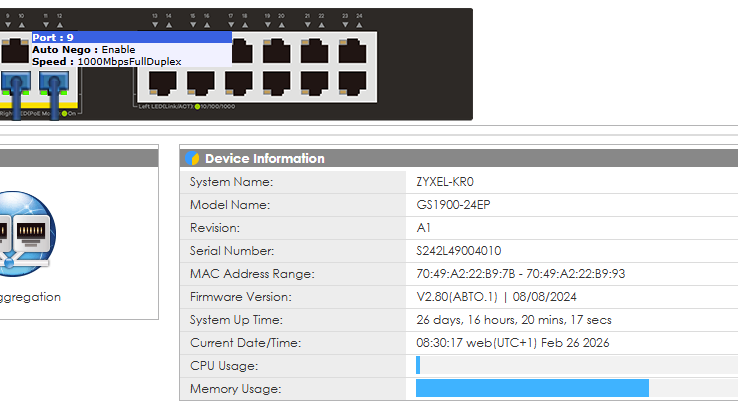Image resolution: width=738 pixels, height=404 pixels.
Task: Click the "Firmware Version:" label
Action: [x=241, y=297]
